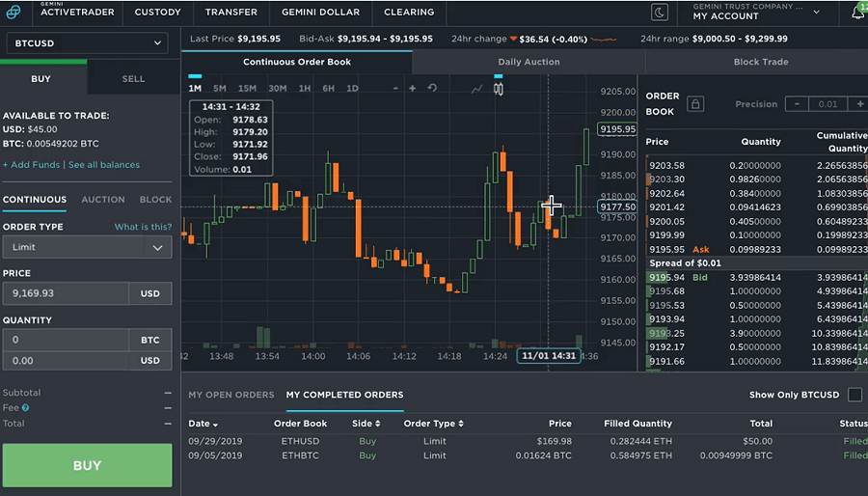Image resolution: width=868 pixels, height=496 pixels.
Task: Switch to line chart icon
Action: pyautogui.click(x=476, y=89)
